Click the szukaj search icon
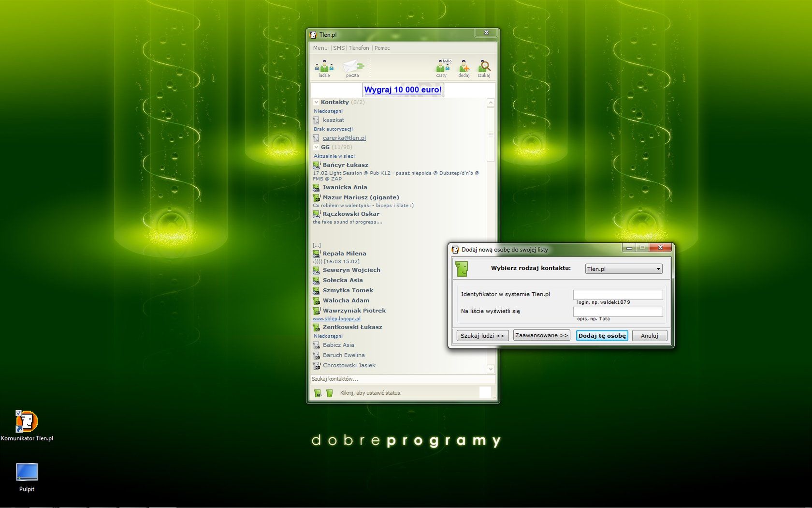Image resolution: width=812 pixels, height=508 pixels. click(484, 68)
